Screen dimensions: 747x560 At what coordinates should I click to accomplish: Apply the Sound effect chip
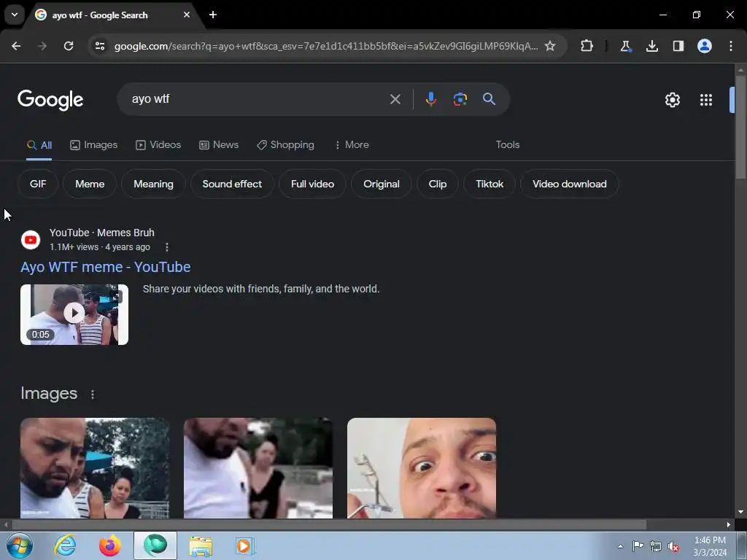click(x=232, y=184)
